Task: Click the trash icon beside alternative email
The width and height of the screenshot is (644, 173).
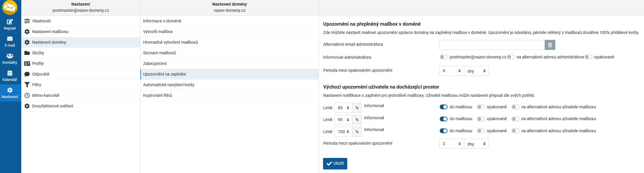Action: point(550,45)
